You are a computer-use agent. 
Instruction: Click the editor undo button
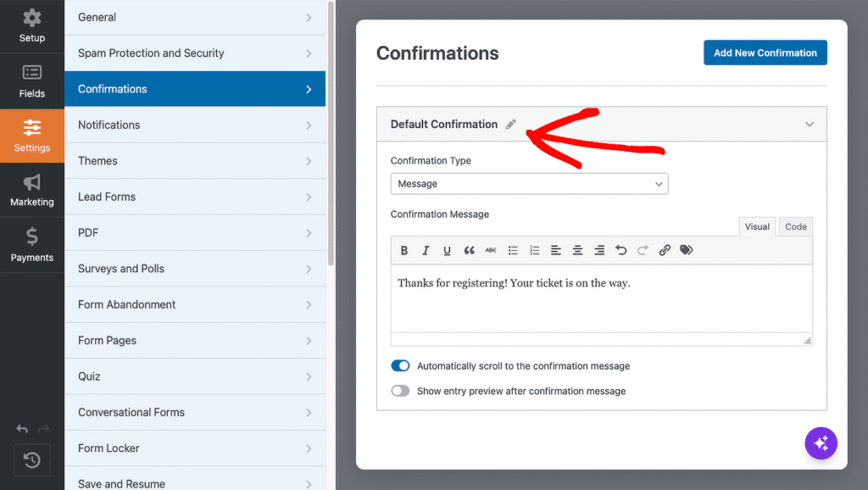point(621,250)
